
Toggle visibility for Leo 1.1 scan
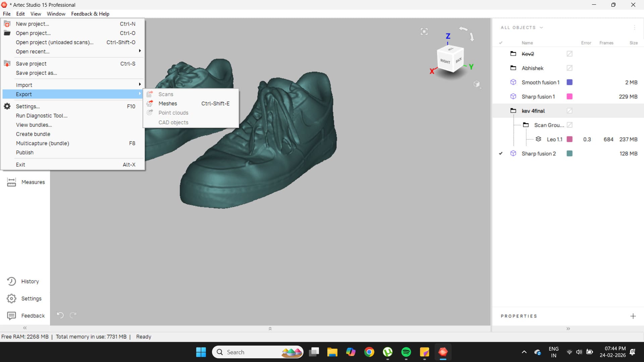pyautogui.click(x=500, y=139)
